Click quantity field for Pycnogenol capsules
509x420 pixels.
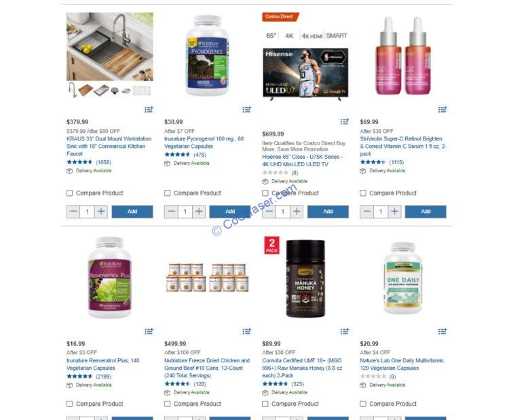(x=185, y=212)
